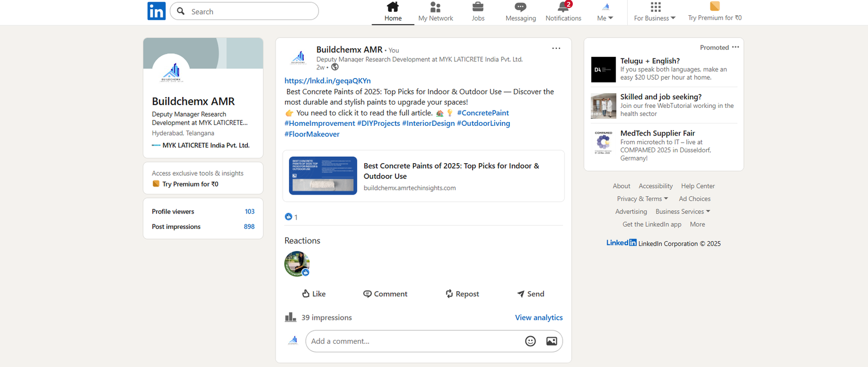Open the #DIYProjects hashtag

tap(379, 123)
